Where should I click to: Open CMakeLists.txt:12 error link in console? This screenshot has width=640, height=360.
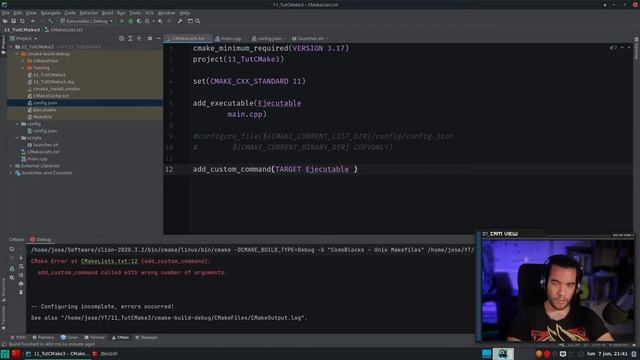(109, 261)
